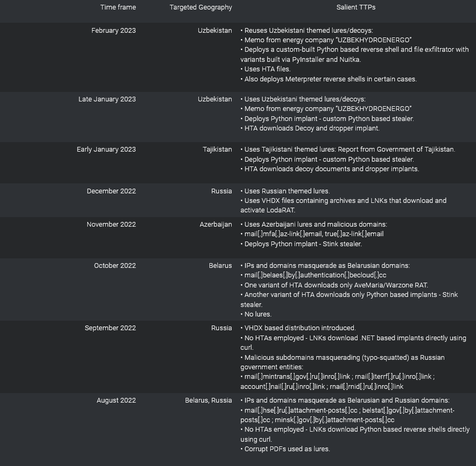Click 'One variant of HTA downloads only AveMaria' line
This screenshot has width=476, height=466.
[334, 285]
